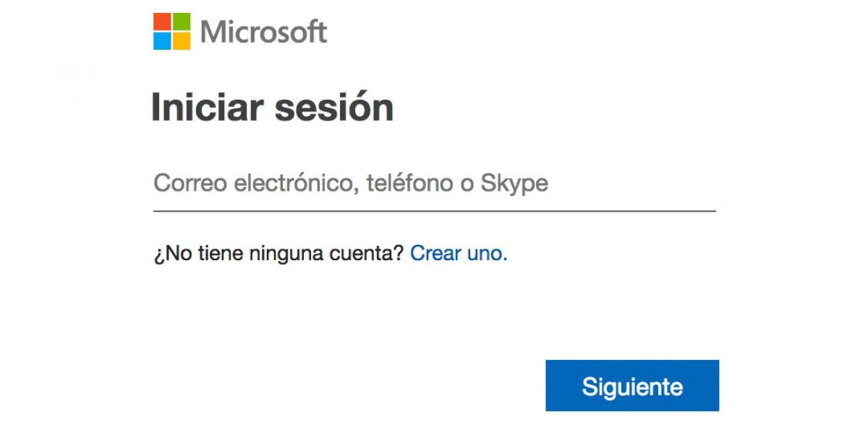Image resolution: width=868 pixels, height=441 pixels.
Task: Click Crear uno to create an account
Action: (459, 253)
